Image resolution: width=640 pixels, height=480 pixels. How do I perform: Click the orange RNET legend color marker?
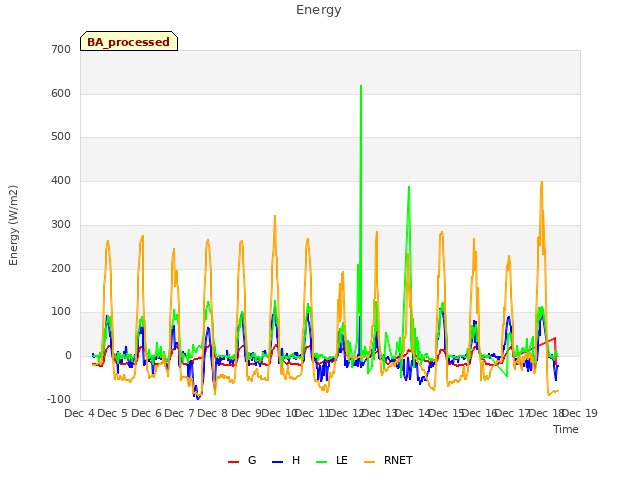coord(369,462)
